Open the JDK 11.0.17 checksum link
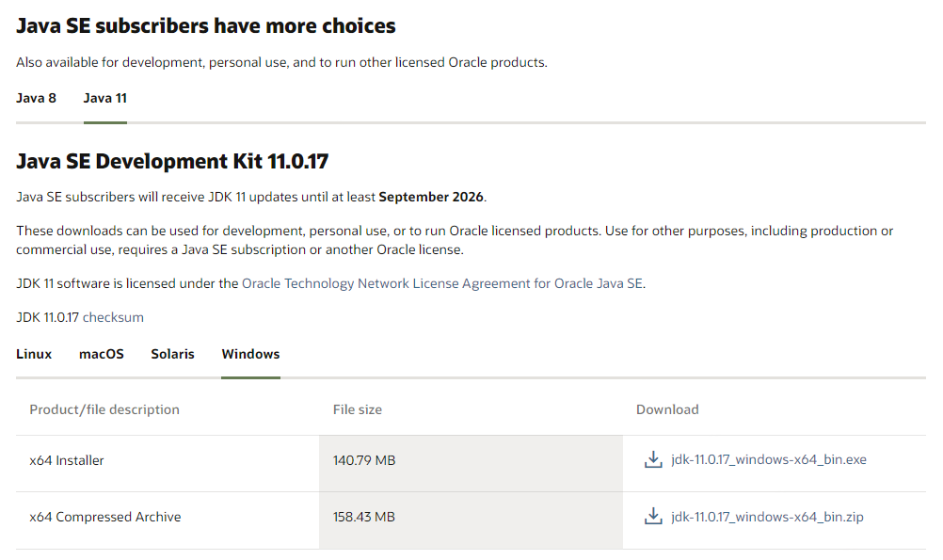This screenshot has height=560, width=943. (x=113, y=317)
